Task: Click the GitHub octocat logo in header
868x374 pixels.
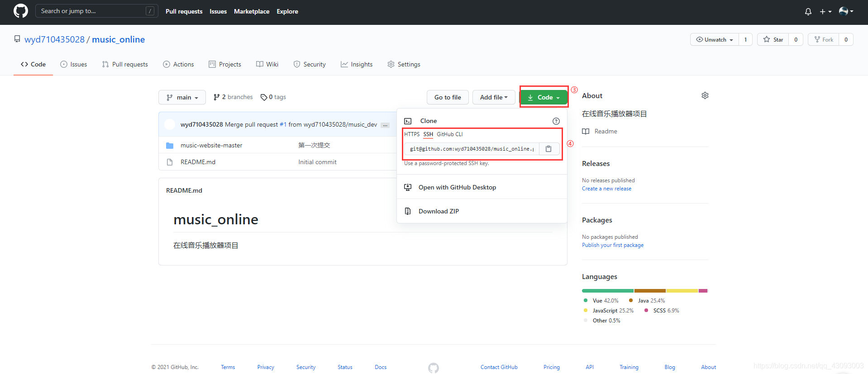Action: (x=21, y=11)
